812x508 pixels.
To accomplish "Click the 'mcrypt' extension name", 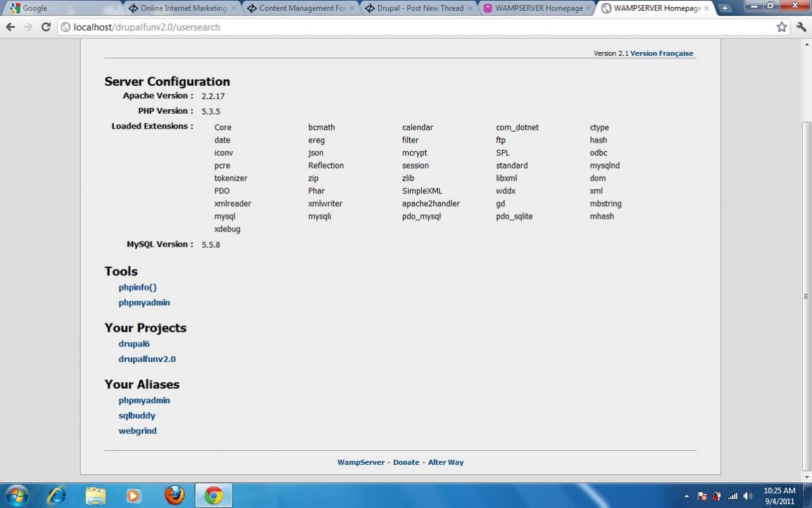I will (415, 153).
